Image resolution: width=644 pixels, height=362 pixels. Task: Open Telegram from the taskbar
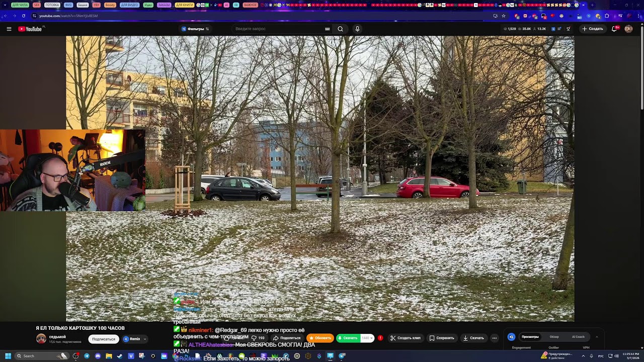[x=87, y=356]
